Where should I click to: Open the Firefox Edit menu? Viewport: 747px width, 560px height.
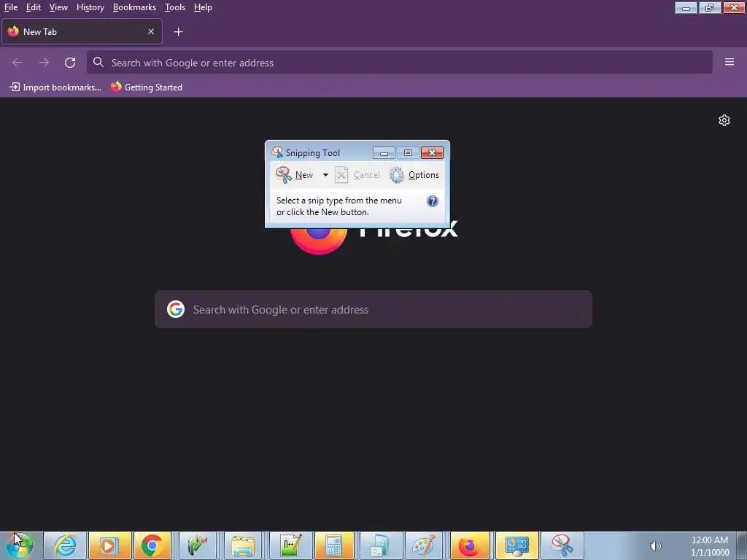33,7
